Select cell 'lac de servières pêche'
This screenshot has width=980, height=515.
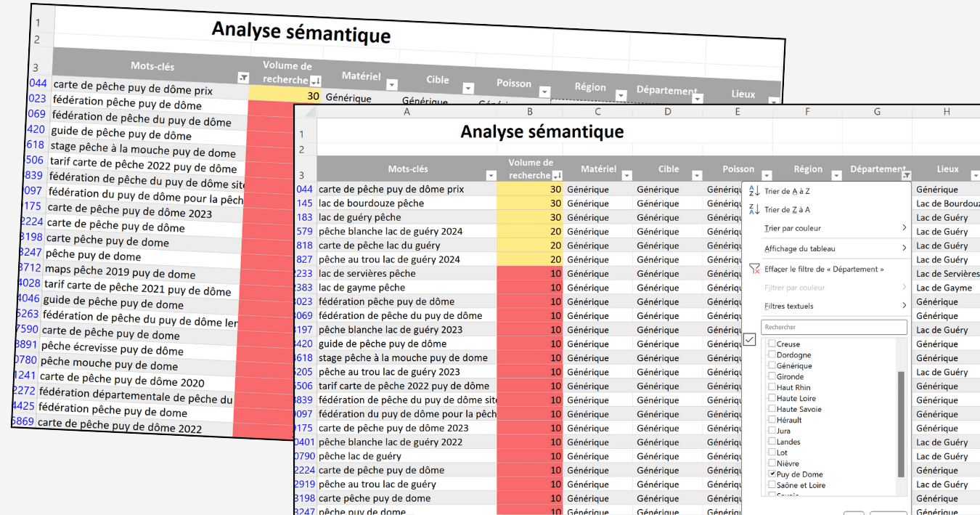(x=407, y=273)
